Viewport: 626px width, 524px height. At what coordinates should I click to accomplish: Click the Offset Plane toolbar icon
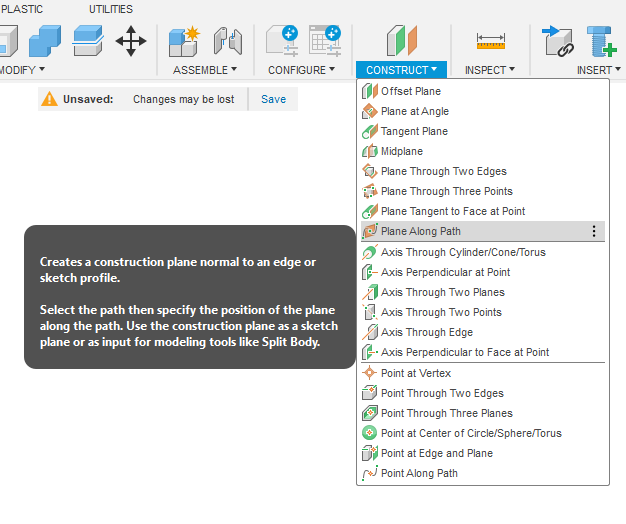402,41
